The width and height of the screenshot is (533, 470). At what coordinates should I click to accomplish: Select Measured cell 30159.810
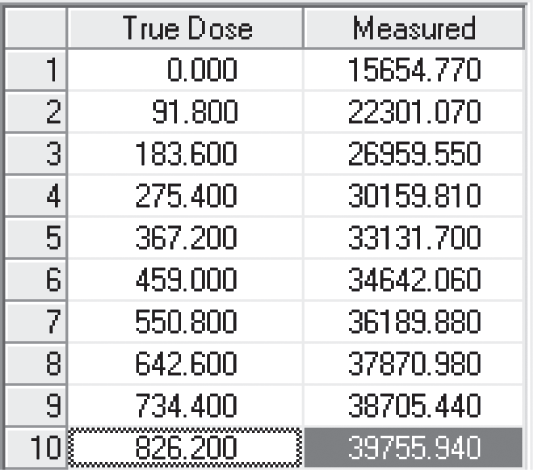point(413,196)
